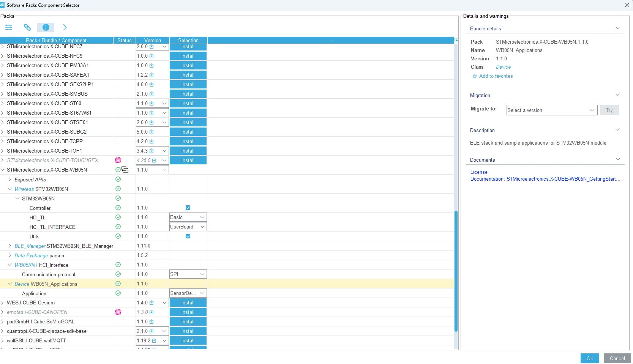
Task: Click the star icon for Add to favorites
Action: click(x=475, y=76)
